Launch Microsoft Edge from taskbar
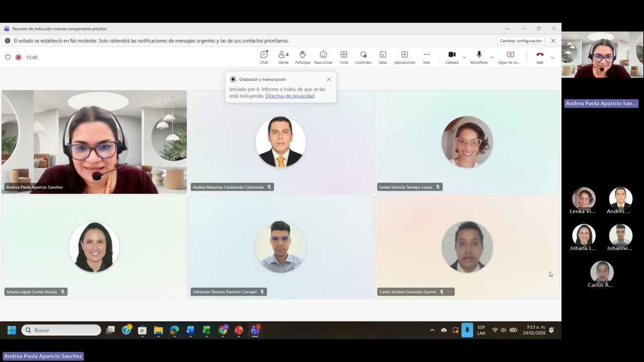644x362 pixels. pos(174,330)
